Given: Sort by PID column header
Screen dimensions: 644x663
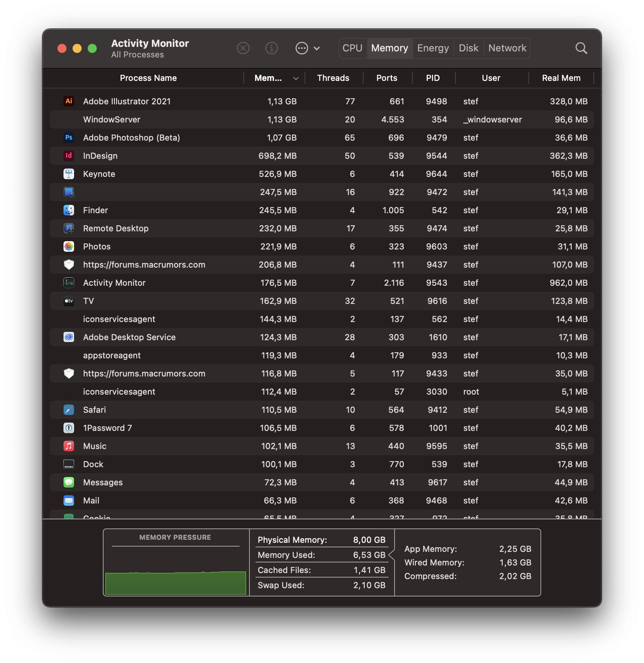Looking at the screenshot, I should point(433,78).
